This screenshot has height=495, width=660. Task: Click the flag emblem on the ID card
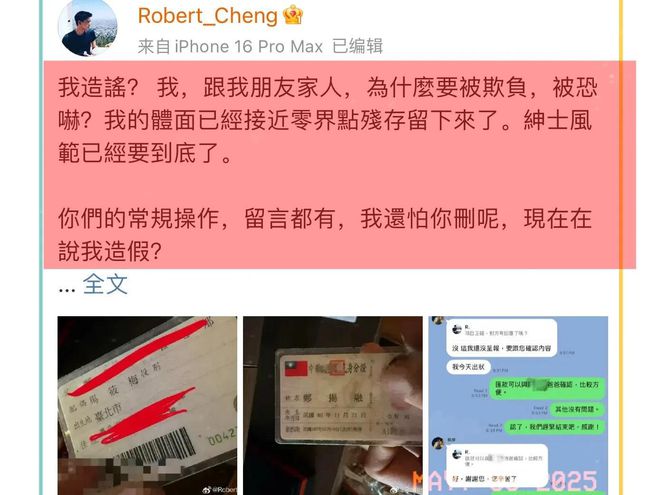(296, 368)
